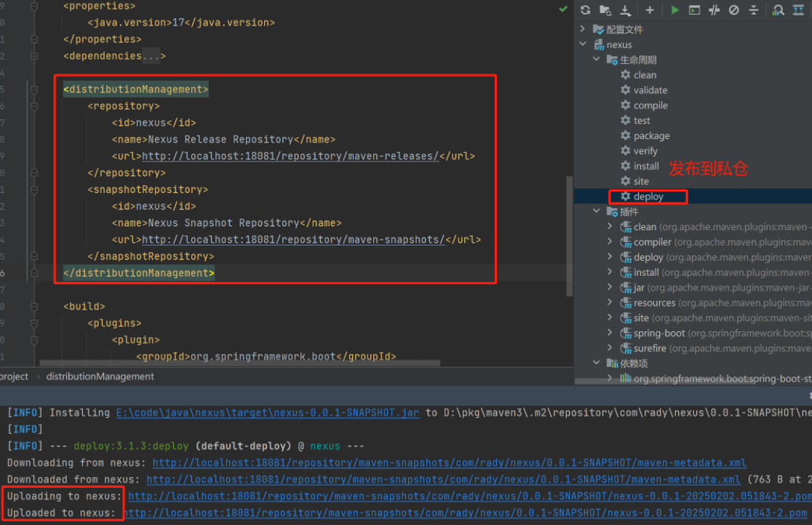812x525 pixels.
Task: Open Execute Maven Goal dialog icon
Action: pos(694,10)
